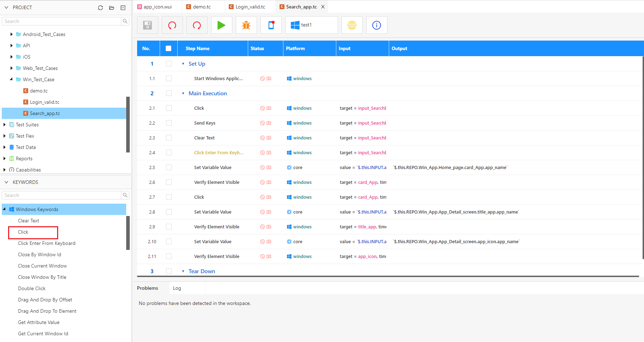Switch to the Login_valid.tc tab

click(250, 7)
